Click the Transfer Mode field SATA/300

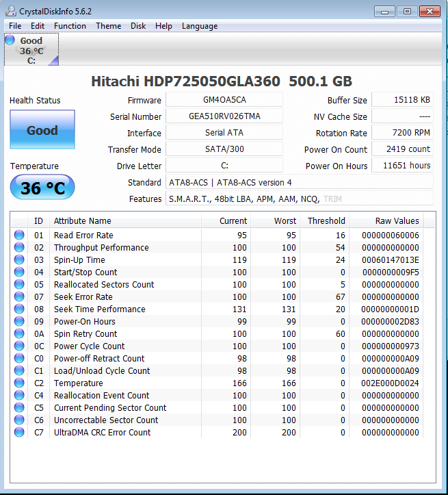tap(224, 149)
